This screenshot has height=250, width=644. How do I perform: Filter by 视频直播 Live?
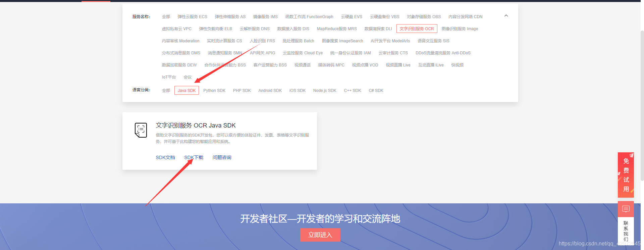398,65
